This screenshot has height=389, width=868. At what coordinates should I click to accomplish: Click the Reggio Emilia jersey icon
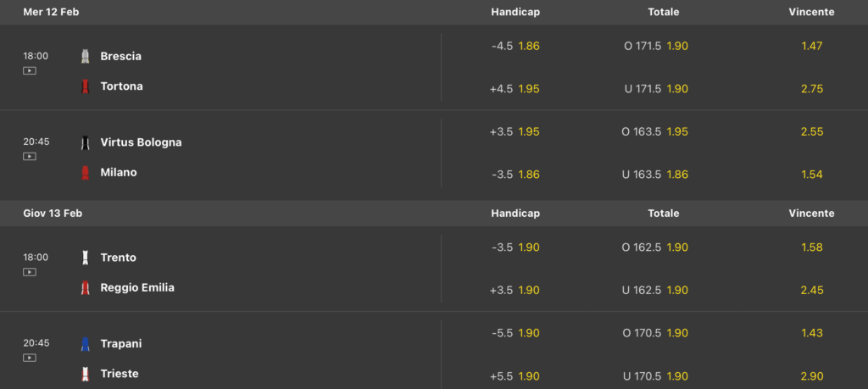coord(85,288)
